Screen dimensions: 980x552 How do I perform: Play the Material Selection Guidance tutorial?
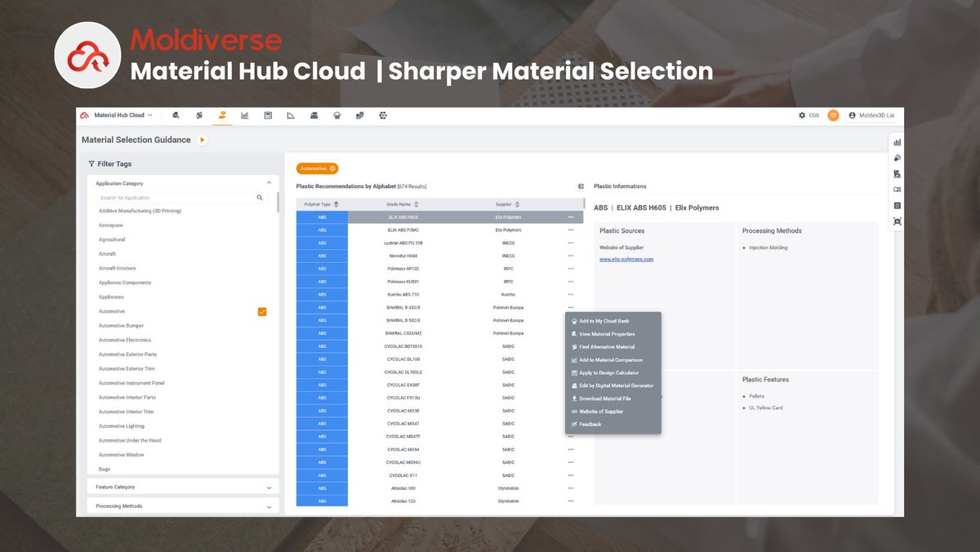point(202,140)
